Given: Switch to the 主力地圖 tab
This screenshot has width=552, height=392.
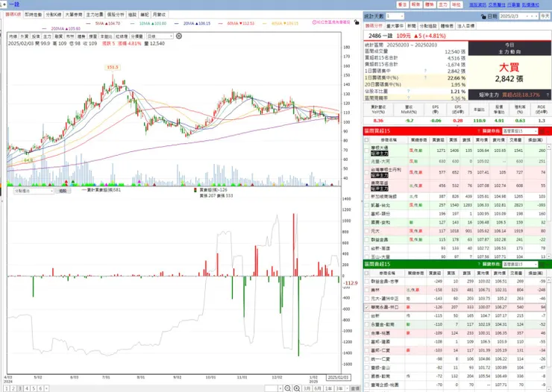Looking at the screenshot, I should (x=95, y=14).
